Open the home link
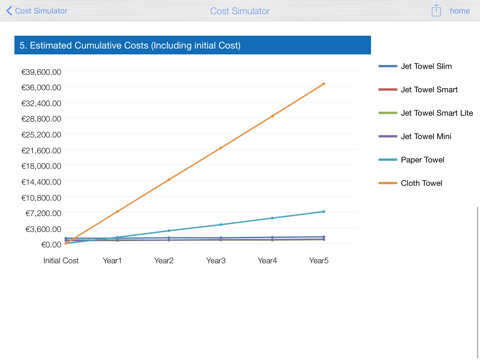Screen dimensions: 480x360 460,11
